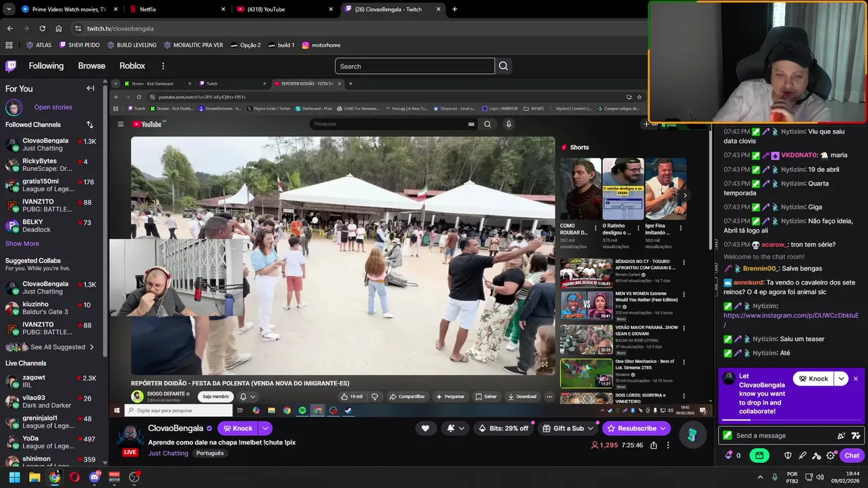Open ClovaoBengala's channel avatar below stream
The height and width of the screenshot is (488, 868).
tap(130, 436)
